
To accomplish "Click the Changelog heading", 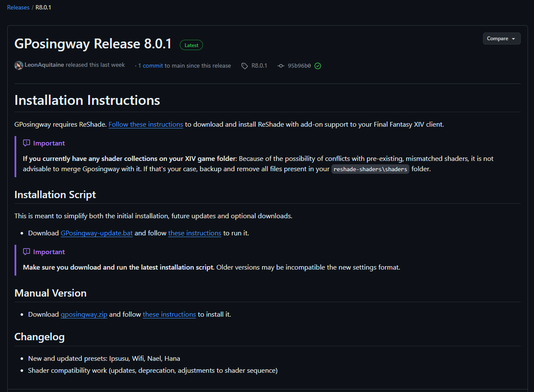I will (39, 337).
